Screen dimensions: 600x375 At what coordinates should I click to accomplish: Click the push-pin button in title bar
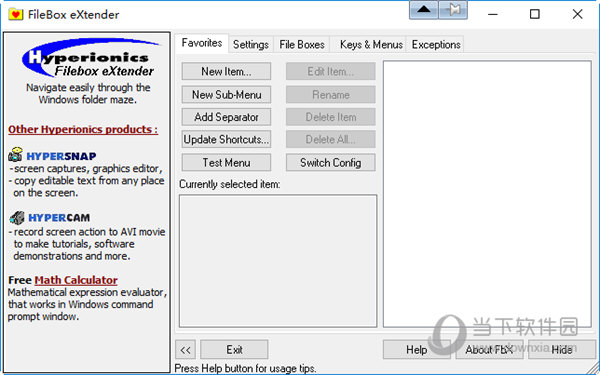[453, 10]
